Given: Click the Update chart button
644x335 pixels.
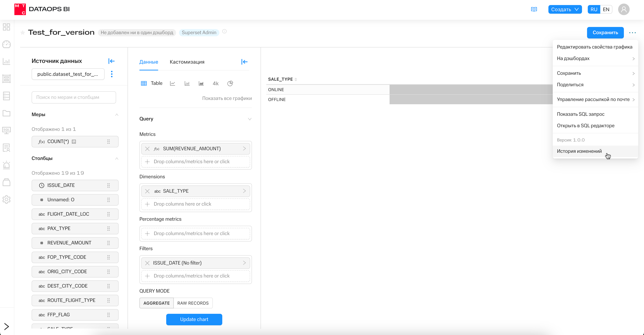Looking at the screenshot, I should point(194,320).
